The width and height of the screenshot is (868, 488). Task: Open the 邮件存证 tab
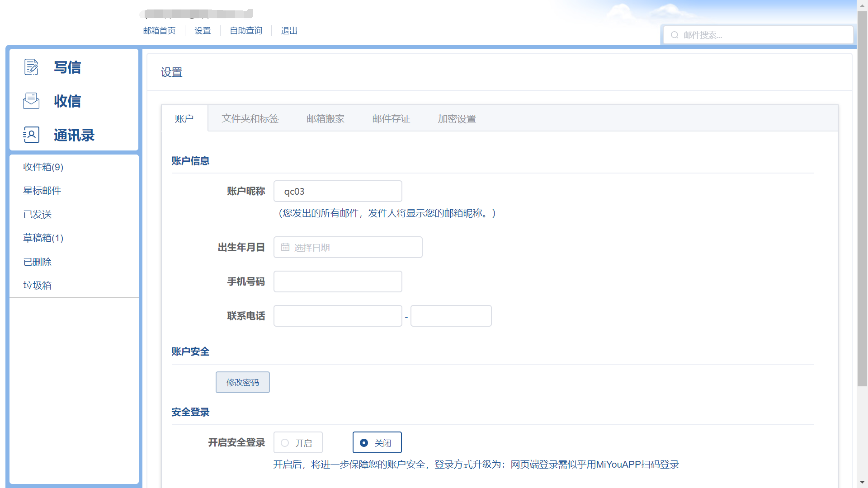(391, 118)
